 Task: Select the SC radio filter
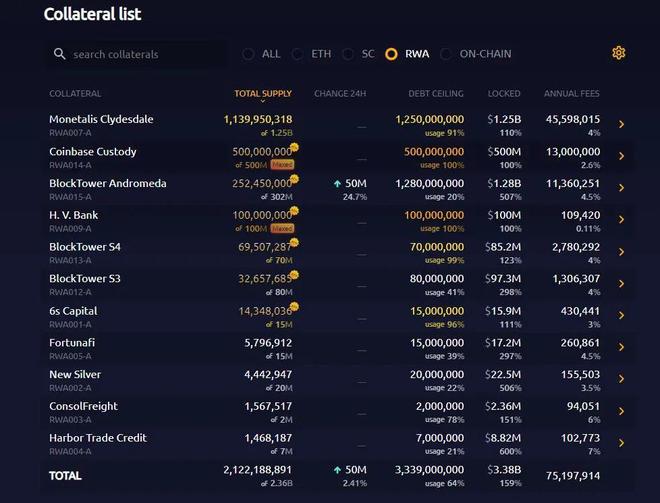348,54
